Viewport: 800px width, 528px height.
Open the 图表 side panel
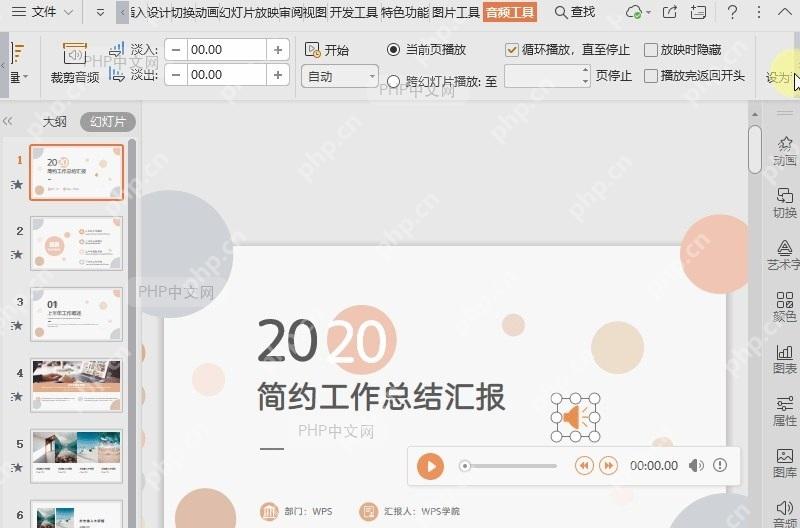tap(784, 359)
